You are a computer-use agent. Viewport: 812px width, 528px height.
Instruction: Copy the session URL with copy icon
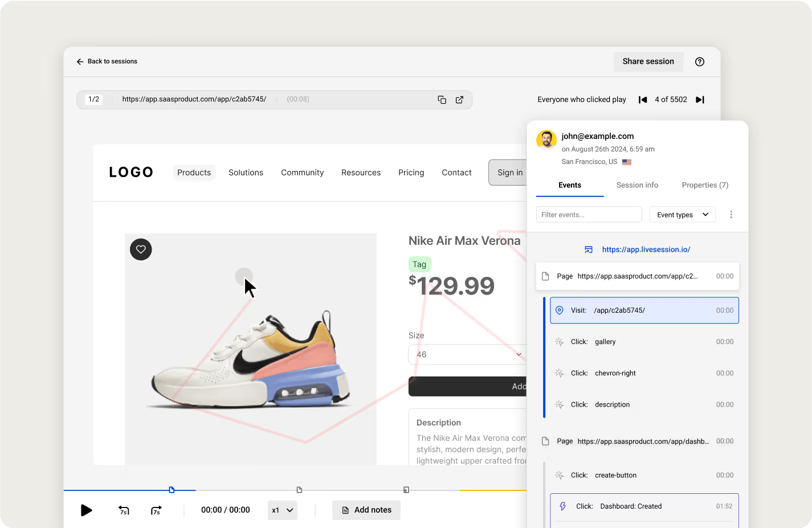(x=442, y=100)
